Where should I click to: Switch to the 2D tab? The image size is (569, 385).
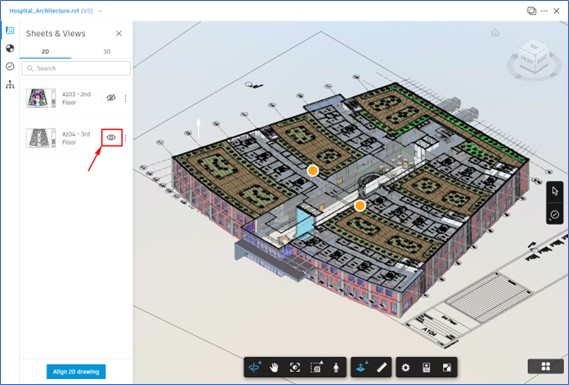[x=45, y=52]
